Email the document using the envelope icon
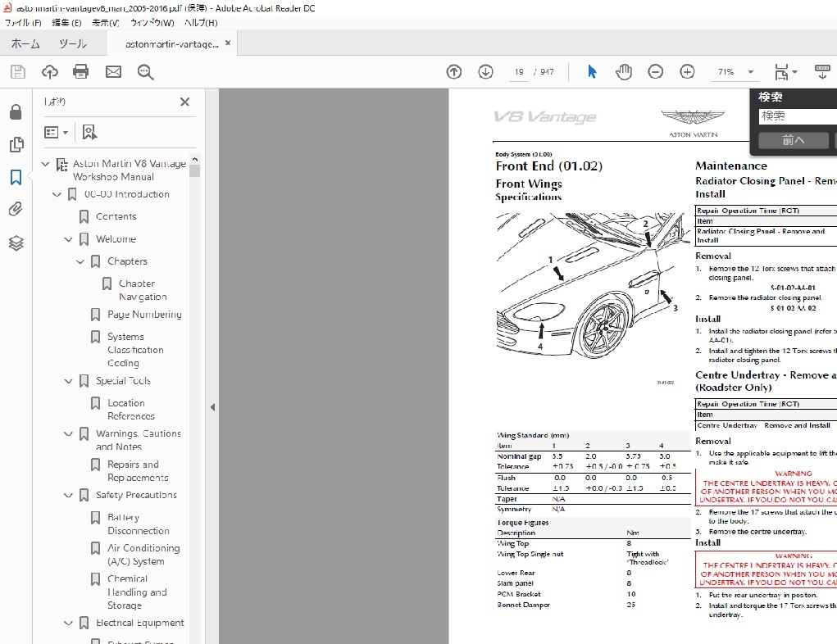This screenshot has width=837, height=644. click(x=112, y=71)
